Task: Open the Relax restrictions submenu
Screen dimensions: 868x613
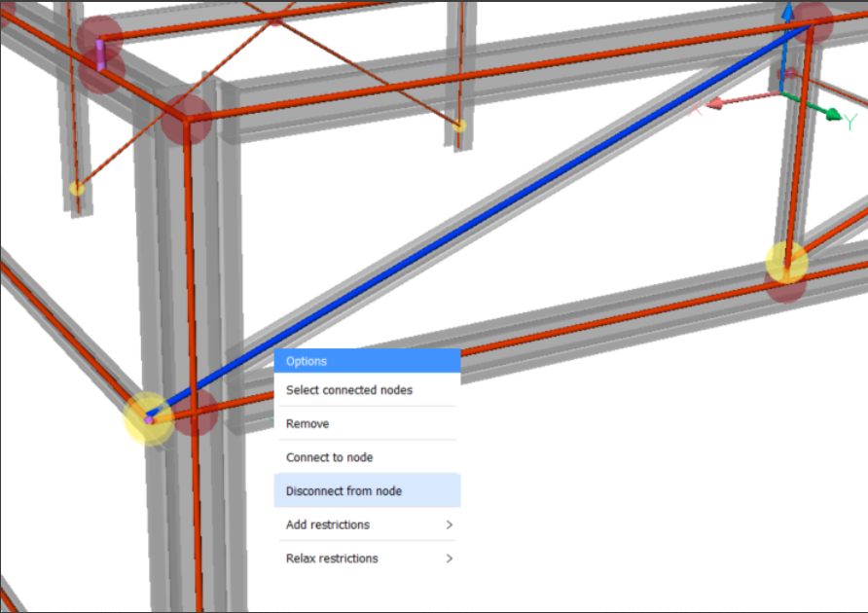Action: tap(367, 559)
